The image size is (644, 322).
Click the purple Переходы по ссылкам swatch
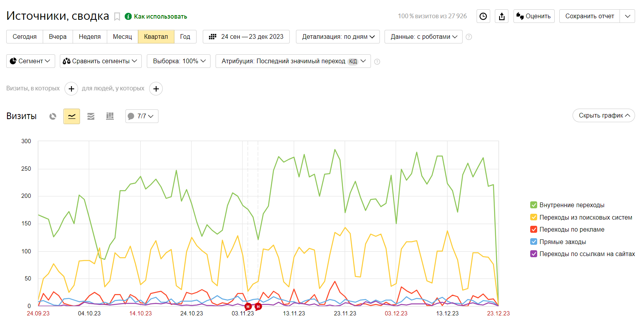534,254
